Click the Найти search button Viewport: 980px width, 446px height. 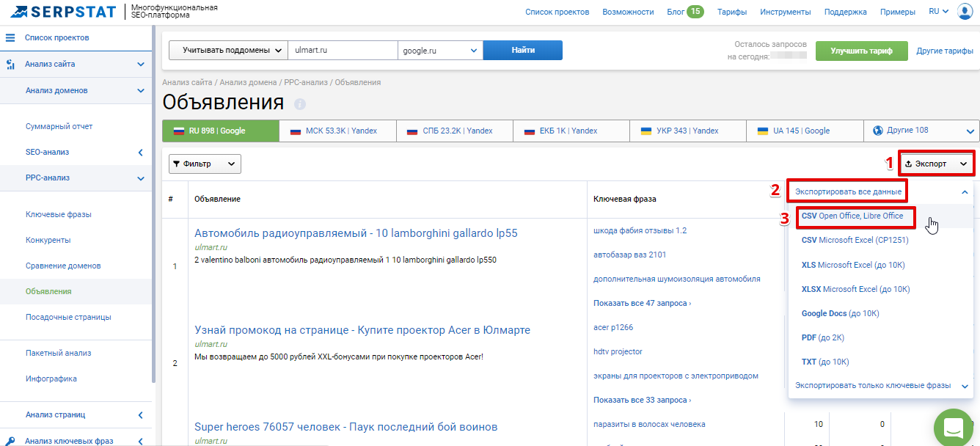click(x=523, y=51)
